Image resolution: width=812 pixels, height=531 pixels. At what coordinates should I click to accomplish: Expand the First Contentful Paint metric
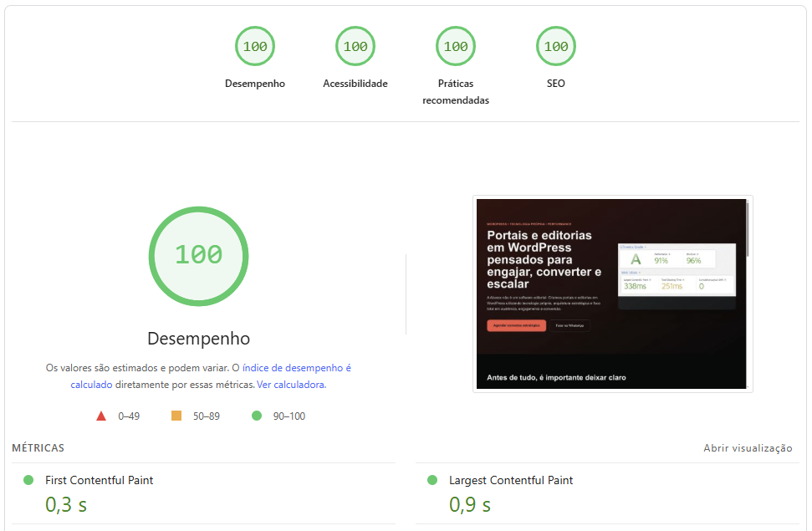[99, 480]
